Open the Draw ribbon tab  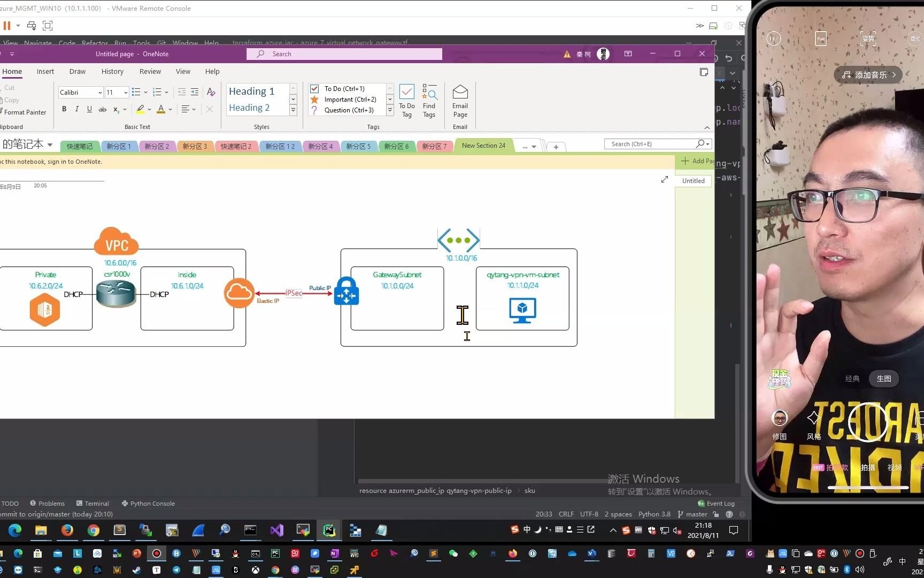coord(78,71)
